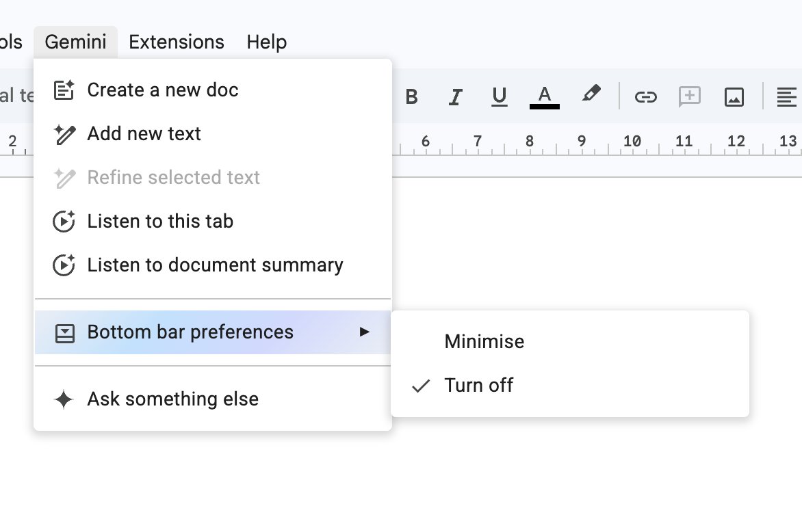Image resolution: width=802 pixels, height=532 pixels.
Task: Click the Add new text pencil icon
Action: point(64,135)
